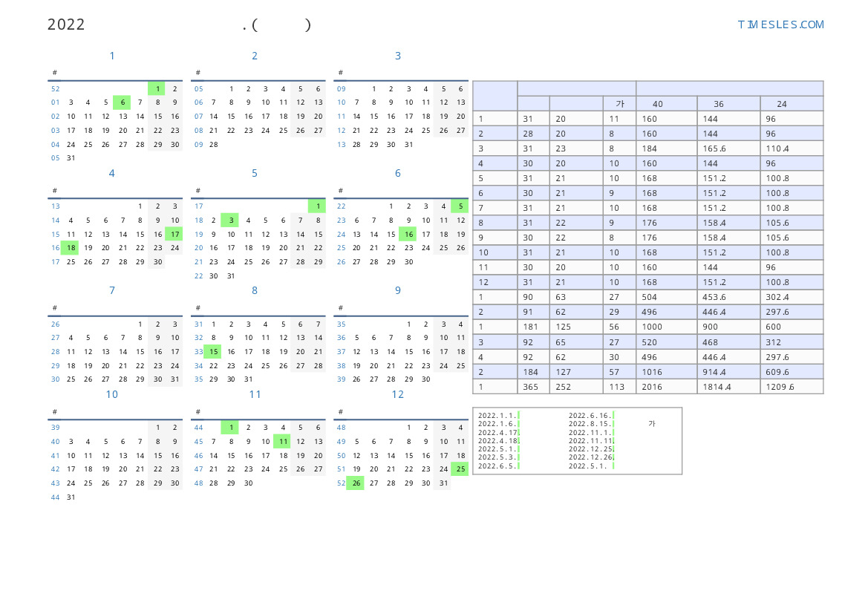Screen dimensions: 868x614
Task: Click week number 12 in month 3
Action: click(x=341, y=131)
